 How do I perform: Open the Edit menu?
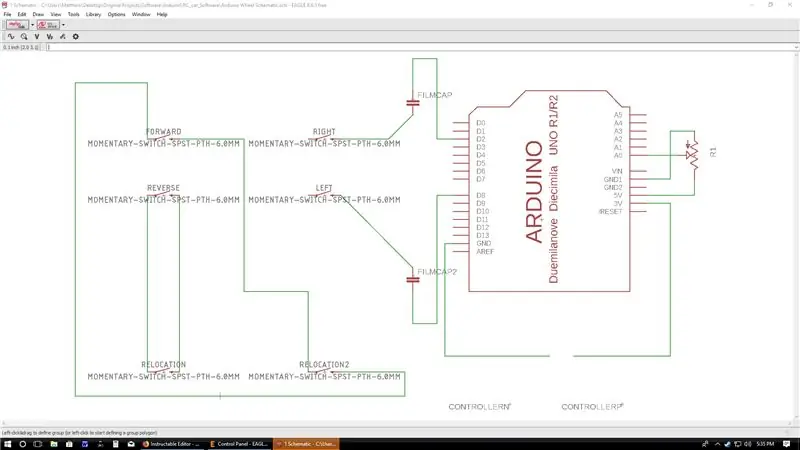tap(21, 14)
